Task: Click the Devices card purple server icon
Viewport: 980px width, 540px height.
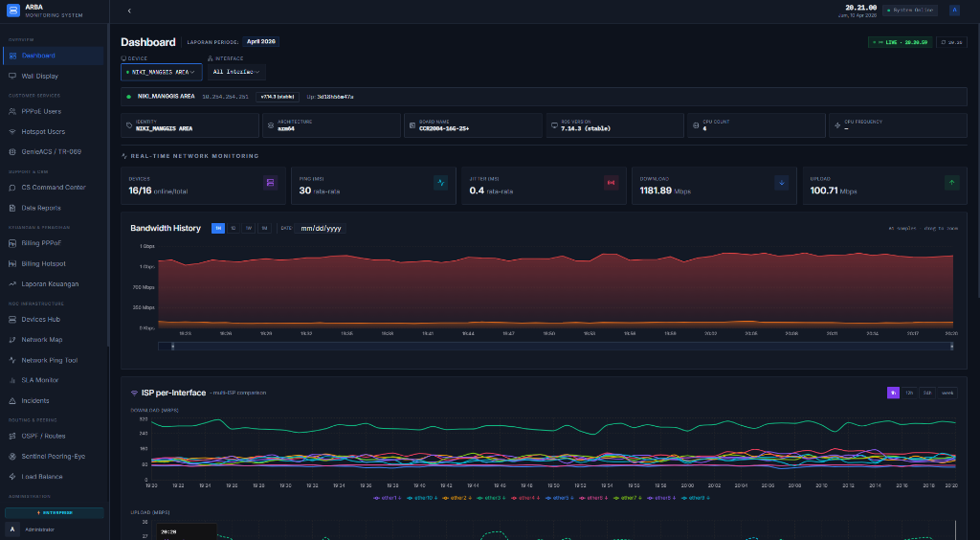Action: [271, 183]
